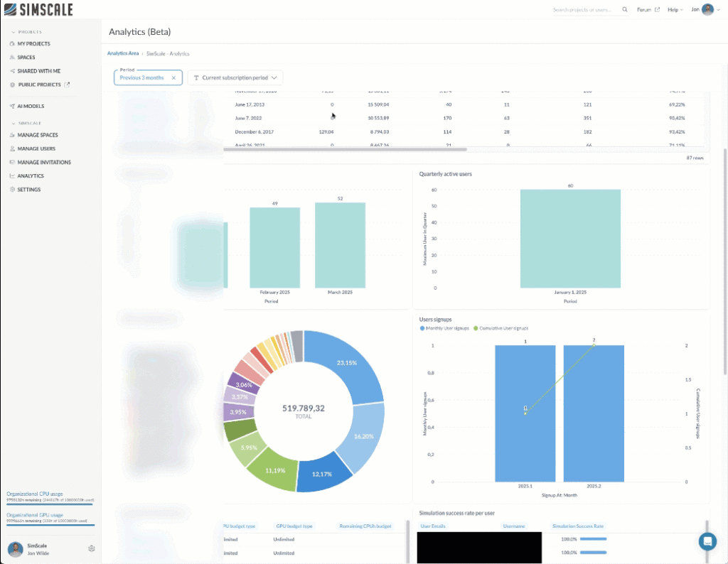
Task: Click gear icon beside Jon Wilde
Action: (x=91, y=548)
